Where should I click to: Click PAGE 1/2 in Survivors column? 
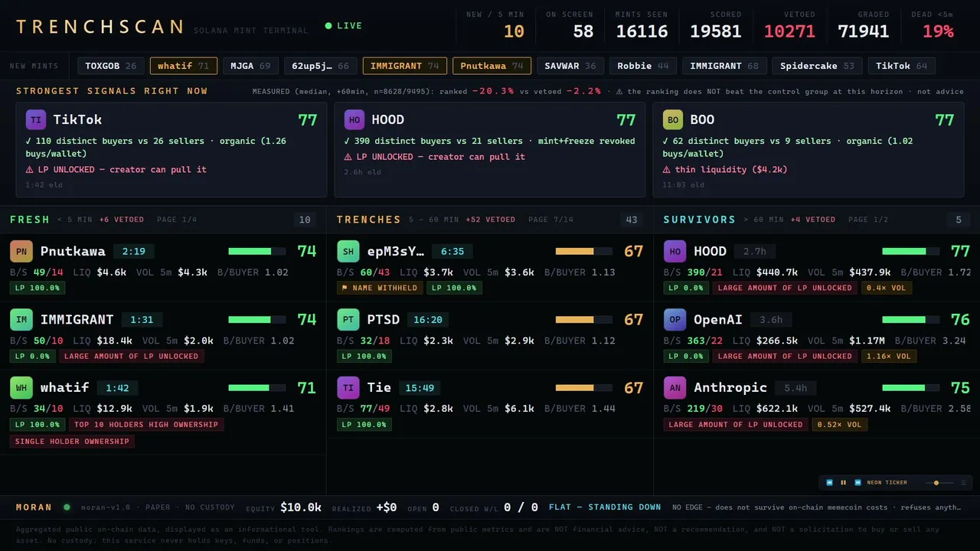point(869,220)
